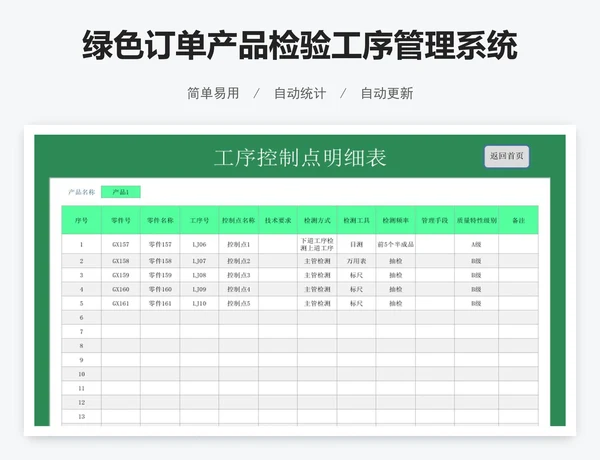Select 抽检 in the GX158 row

click(x=396, y=261)
